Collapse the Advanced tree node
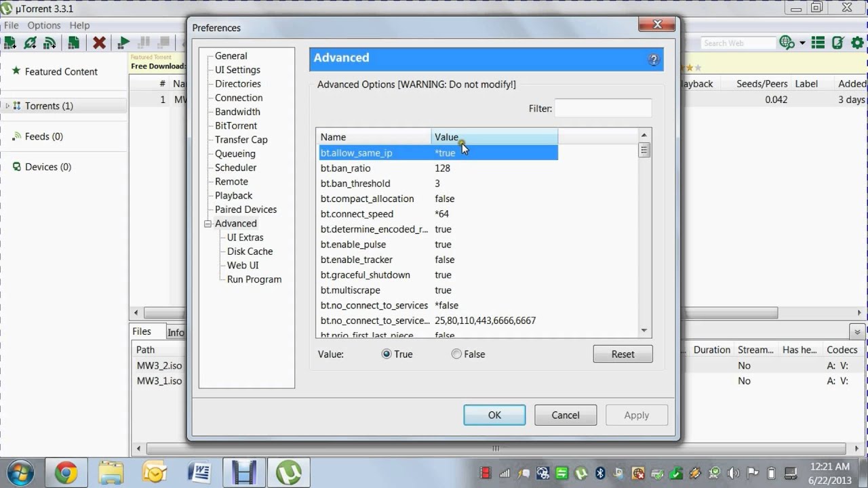Viewport: 868px width, 488px height. coord(208,224)
